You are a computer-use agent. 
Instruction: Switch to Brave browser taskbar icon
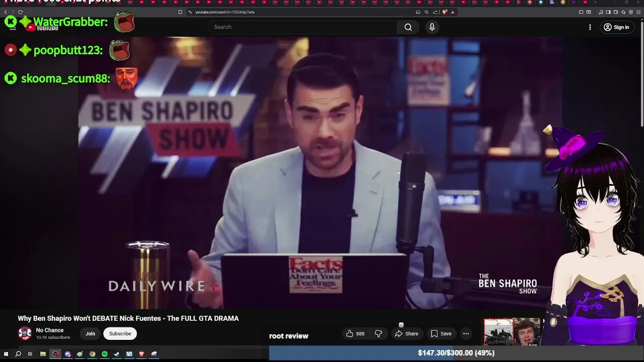pyautogui.click(x=141, y=354)
